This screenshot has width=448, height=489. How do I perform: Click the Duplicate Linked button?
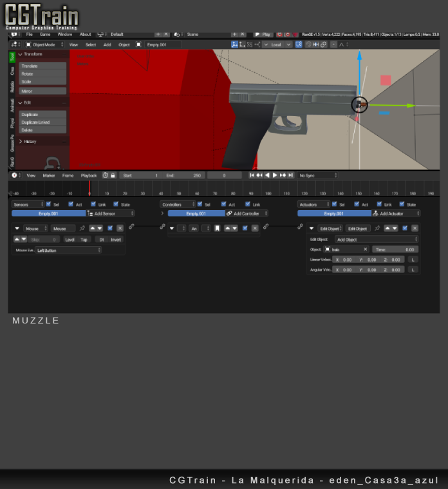[x=42, y=122]
